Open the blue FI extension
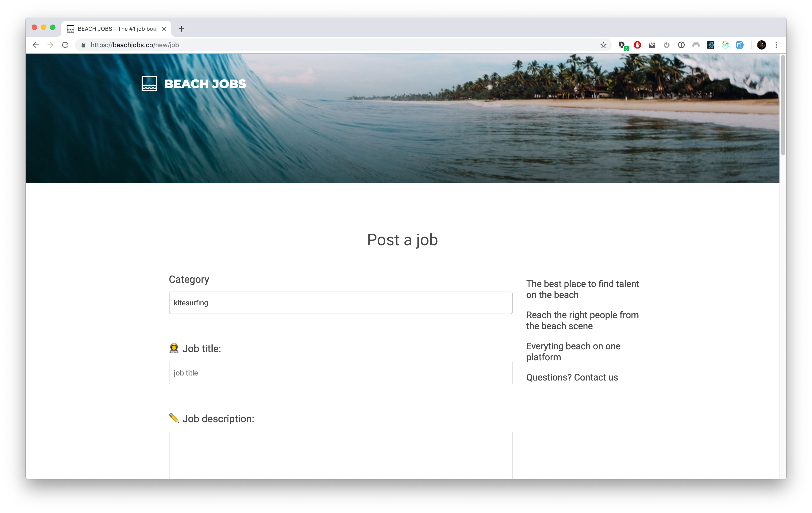This screenshot has height=513, width=812. pos(740,45)
